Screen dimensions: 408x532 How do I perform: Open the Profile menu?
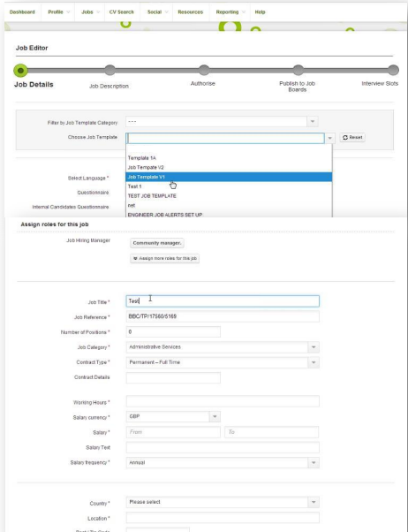58,12
